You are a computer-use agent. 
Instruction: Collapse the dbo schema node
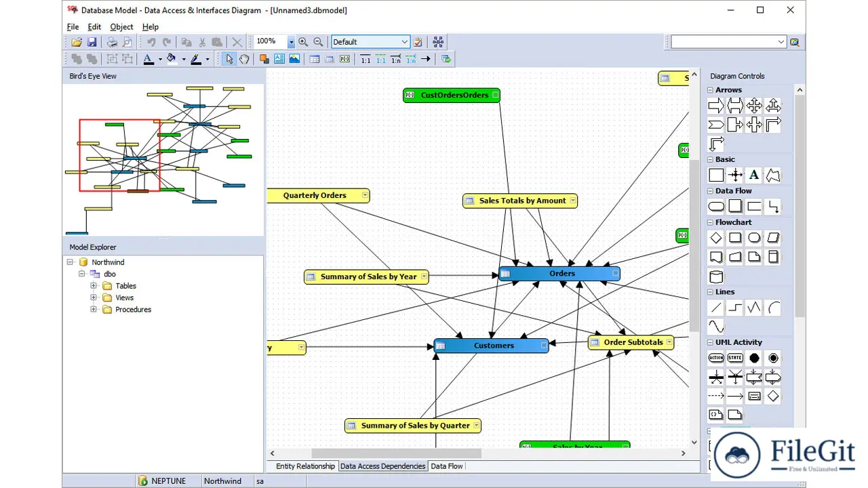pos(82,274)
